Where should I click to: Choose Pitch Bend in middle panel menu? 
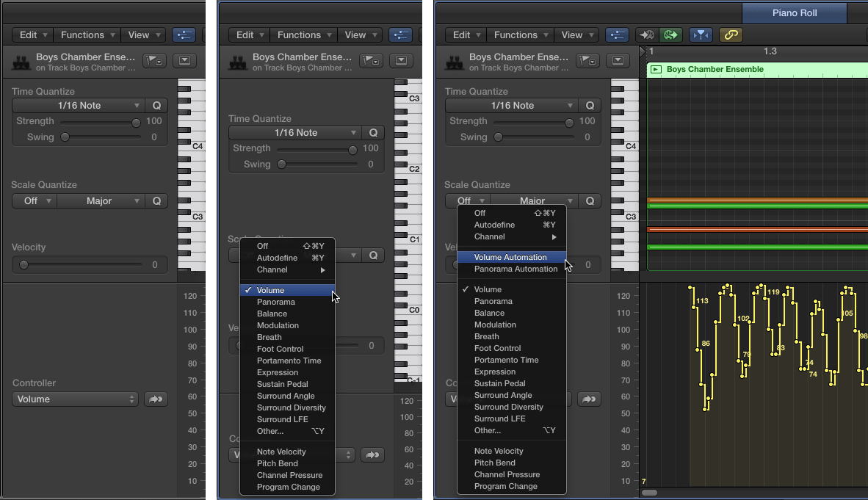(x=287, y=463)
